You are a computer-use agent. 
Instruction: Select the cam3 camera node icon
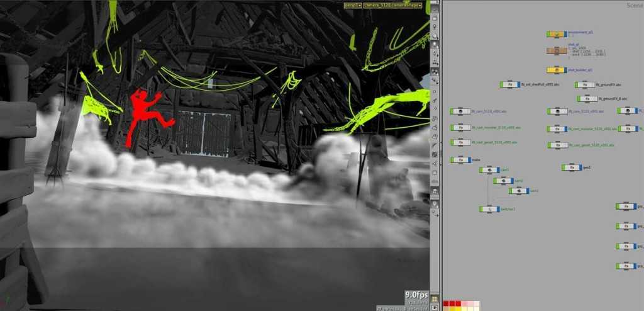point(519,191)
